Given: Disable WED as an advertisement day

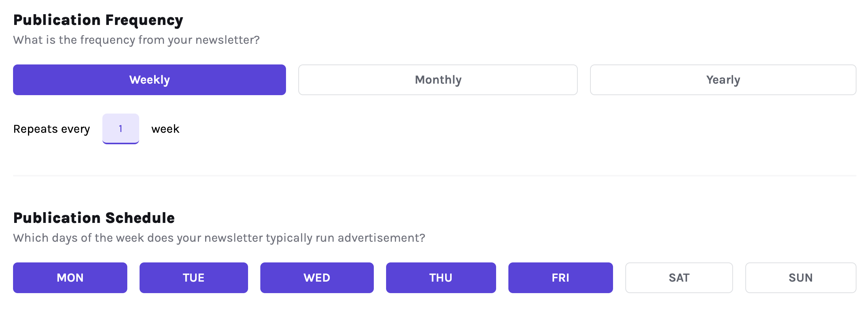Looking at the screenshot, I should [317, 278].
